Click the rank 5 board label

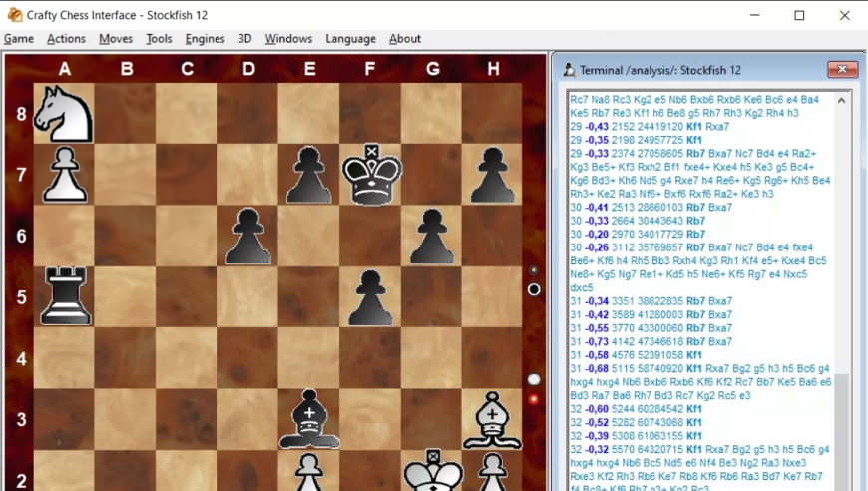tap(21, 297)
